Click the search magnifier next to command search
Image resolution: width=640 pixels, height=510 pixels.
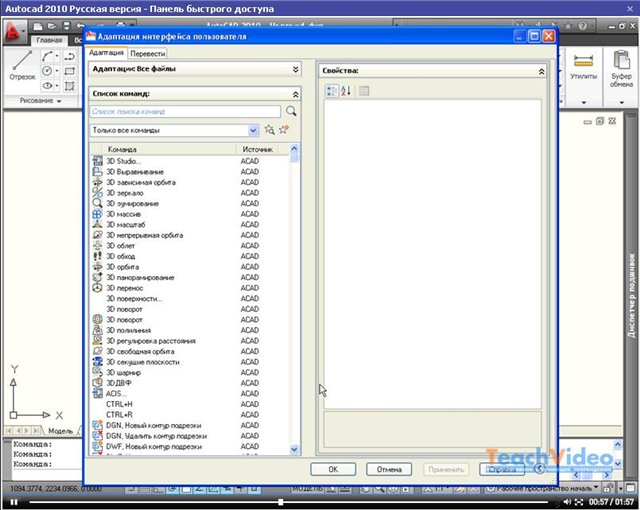pyautogui.click(x=291, y=111)
